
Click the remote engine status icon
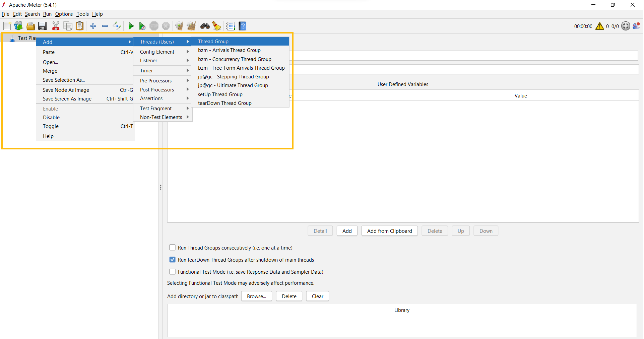tap(626, 26)
